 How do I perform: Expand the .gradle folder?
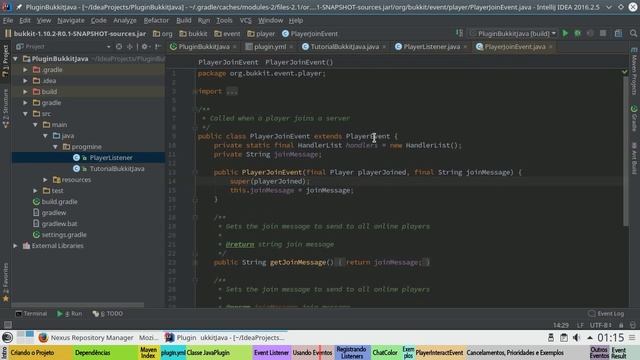tap(25, 70)
